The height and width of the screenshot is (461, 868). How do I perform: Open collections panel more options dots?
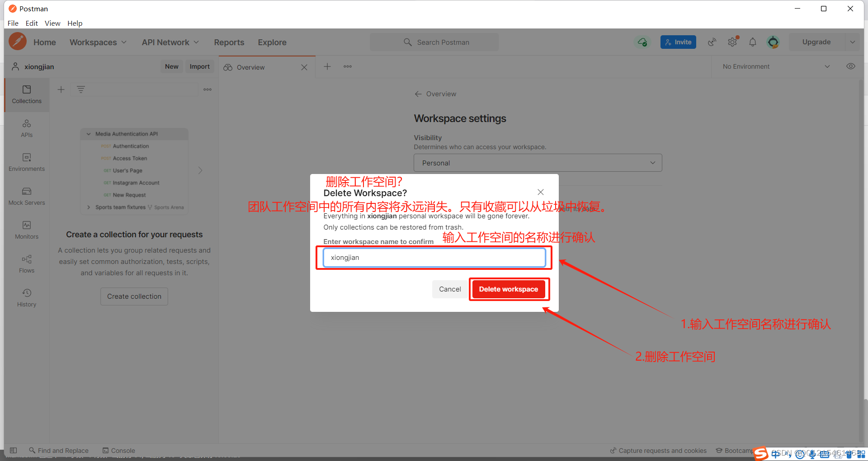click(208, 89)
